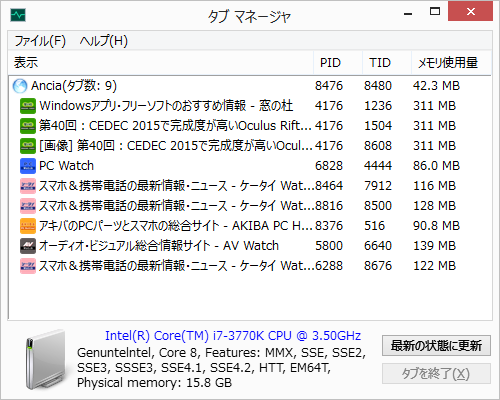
Task: Select the オーディオ・ビジュアル AV Watch row
Action: click(250, 246)
